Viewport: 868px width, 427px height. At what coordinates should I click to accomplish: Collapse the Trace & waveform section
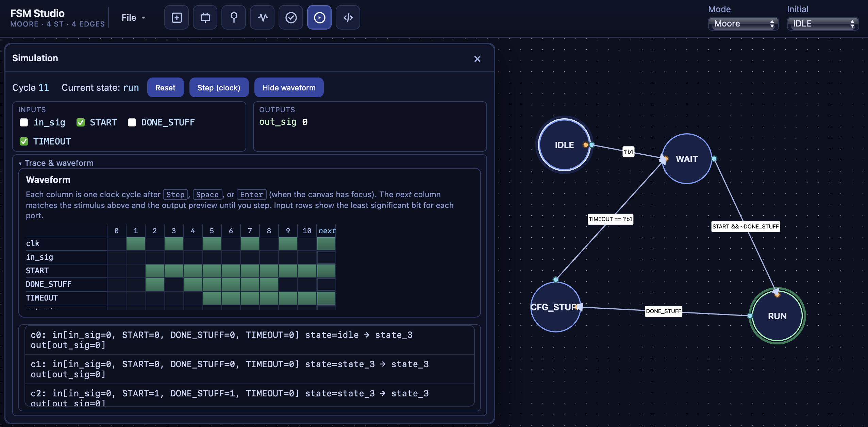coord(56,163)
